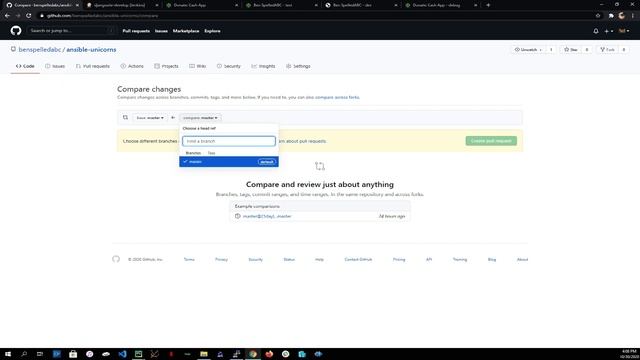The image size is (640, 360).
Task: Switch to the Insights tab
Action: click(x=263, y=66)
